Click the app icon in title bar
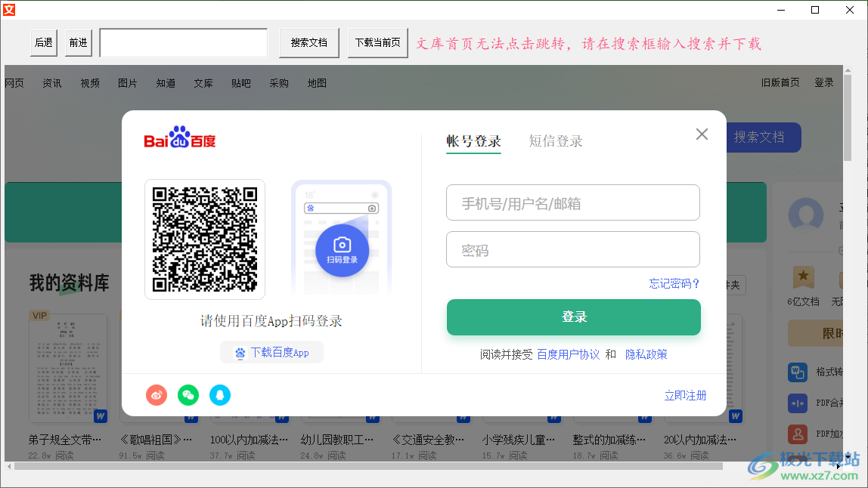Viewport: 868px width, 488px height. point(9,9)
